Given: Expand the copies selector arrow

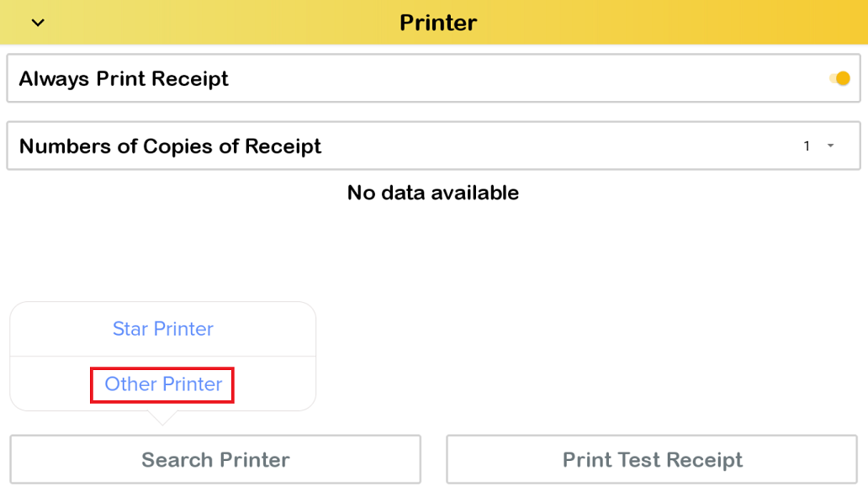Looking at the screenshot, I should click(x=830, y=145).
